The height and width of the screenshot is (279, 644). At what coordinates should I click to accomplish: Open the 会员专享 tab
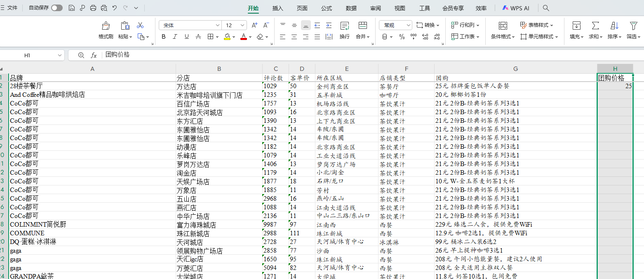[453, 8]
